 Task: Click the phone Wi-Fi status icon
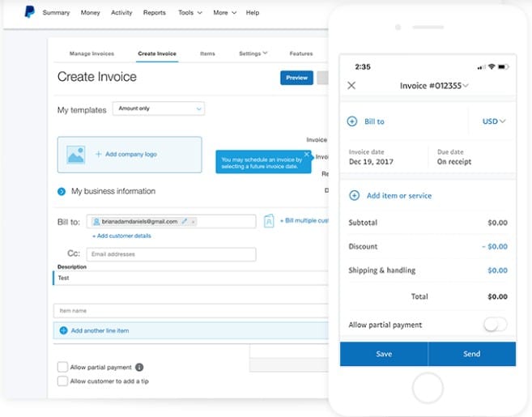pos(492,66)
